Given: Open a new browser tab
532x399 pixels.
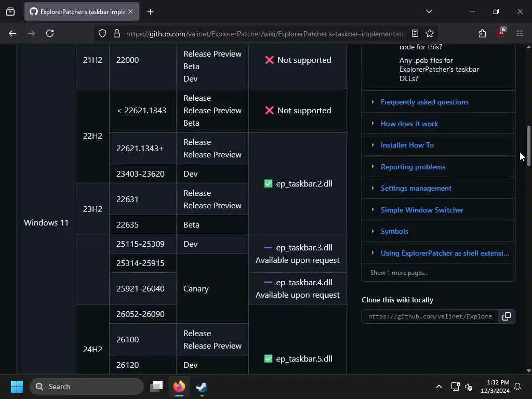Looking at the screenshot, I should click(150, 12).
